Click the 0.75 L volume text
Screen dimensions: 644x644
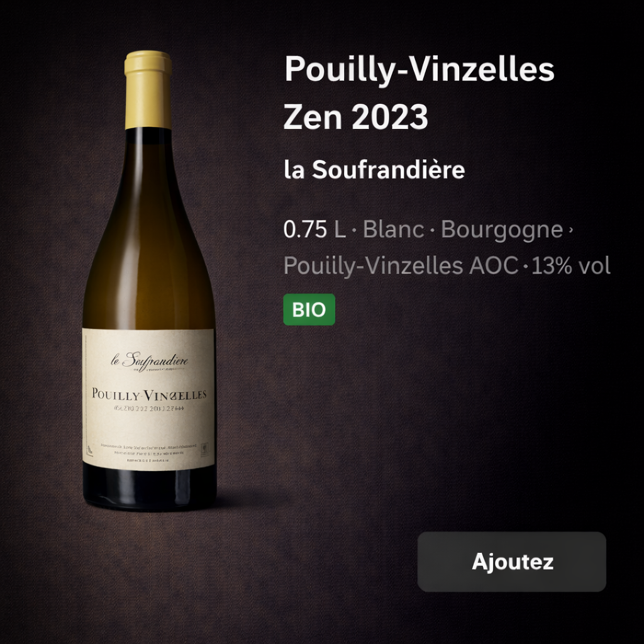[314, 229]
